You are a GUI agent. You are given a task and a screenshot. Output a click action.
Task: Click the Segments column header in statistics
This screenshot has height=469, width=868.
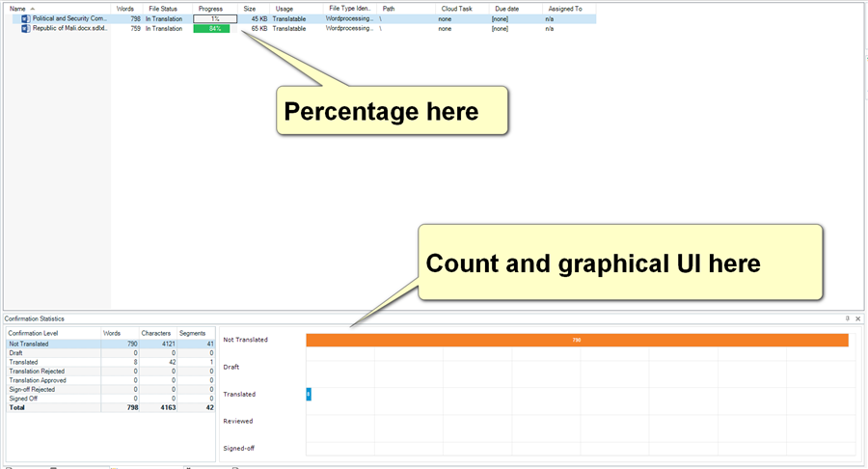tap(192, 333)
